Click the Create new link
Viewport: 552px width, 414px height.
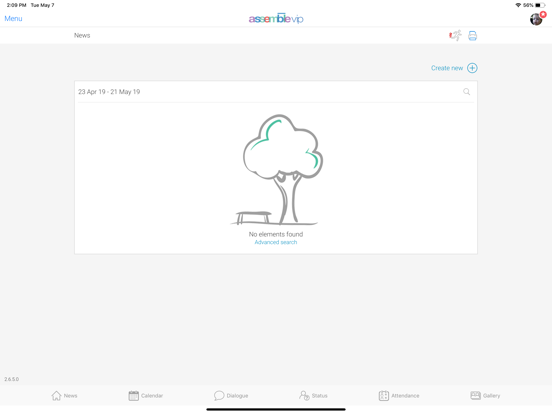coord(447,68)
